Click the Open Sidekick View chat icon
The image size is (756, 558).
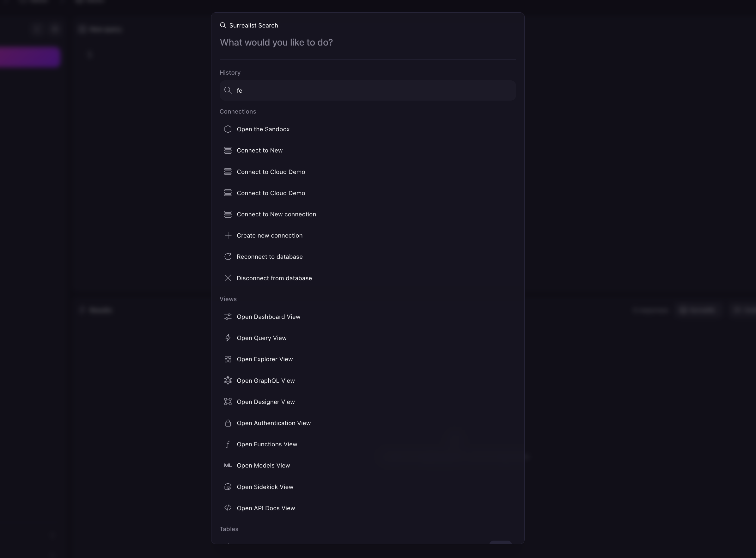click(x=228, y=487)
